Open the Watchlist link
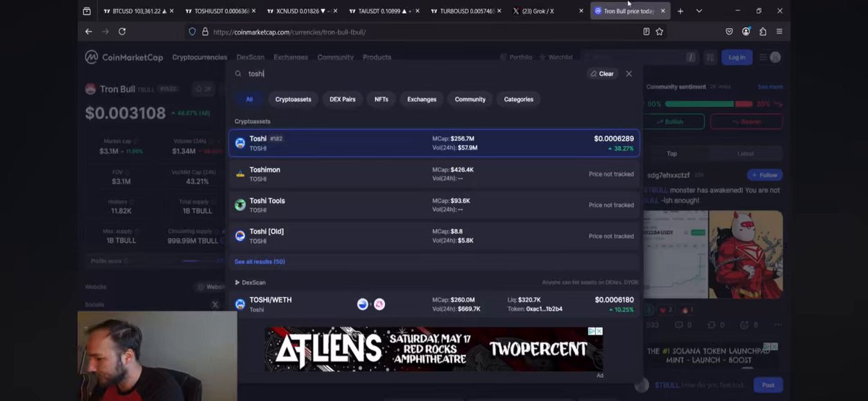 click(556, 57)
